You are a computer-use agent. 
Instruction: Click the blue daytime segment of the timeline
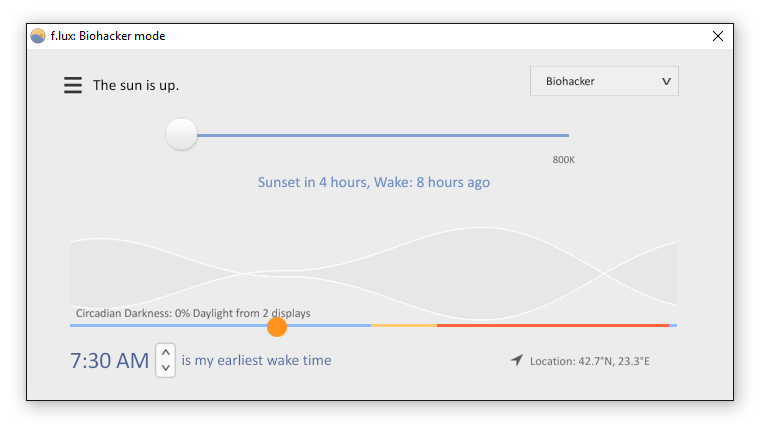220,325
